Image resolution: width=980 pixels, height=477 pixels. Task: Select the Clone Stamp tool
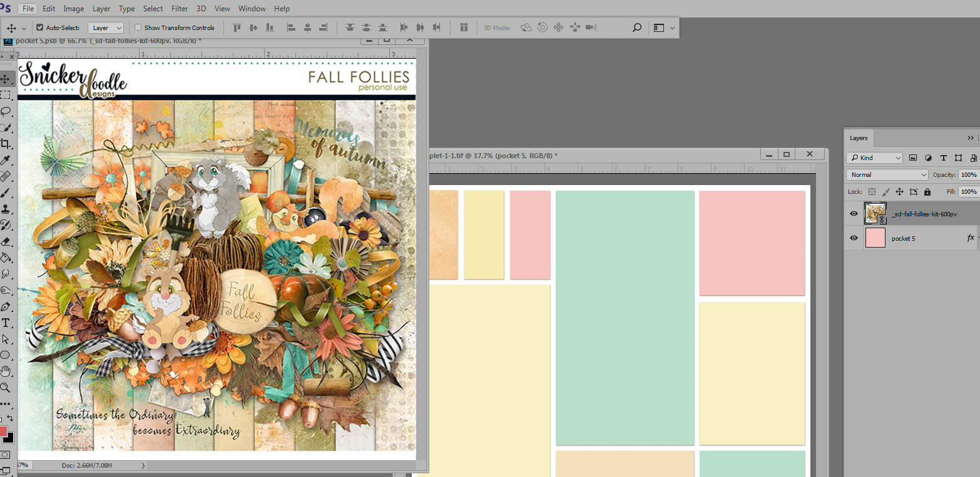(6, 209)
